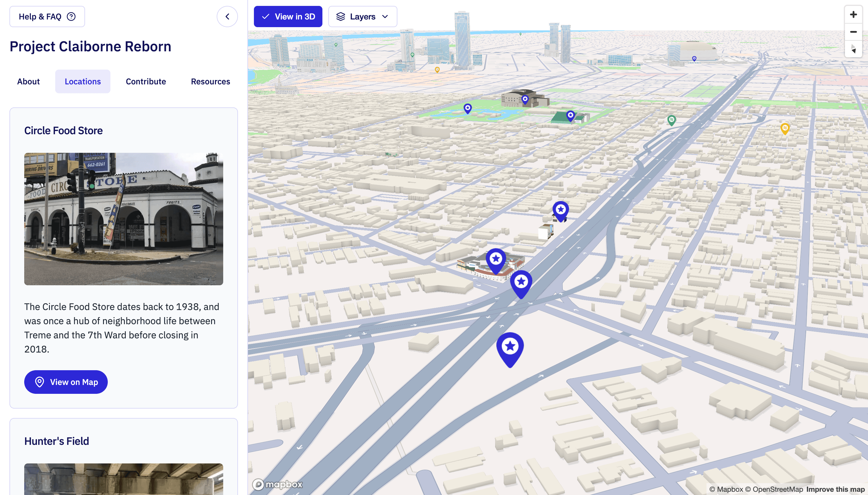Select the star pin on the green-roofed building
868x495 pixels.
[571, 116]
